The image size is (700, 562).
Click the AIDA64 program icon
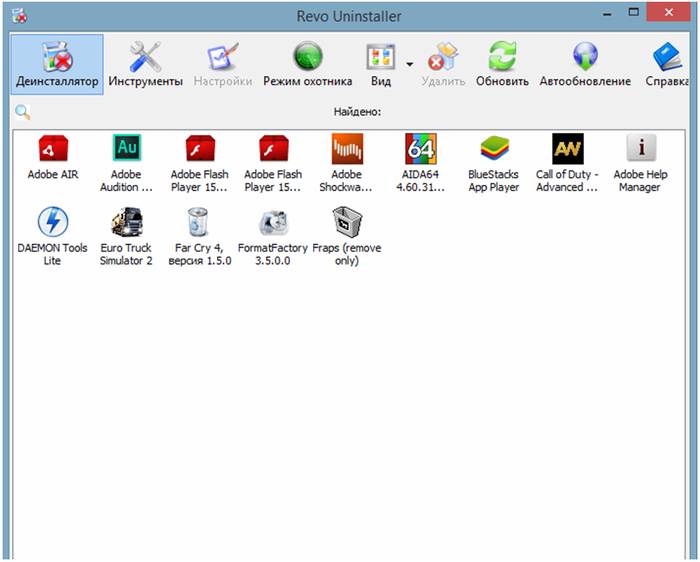[x=420, y=150]
